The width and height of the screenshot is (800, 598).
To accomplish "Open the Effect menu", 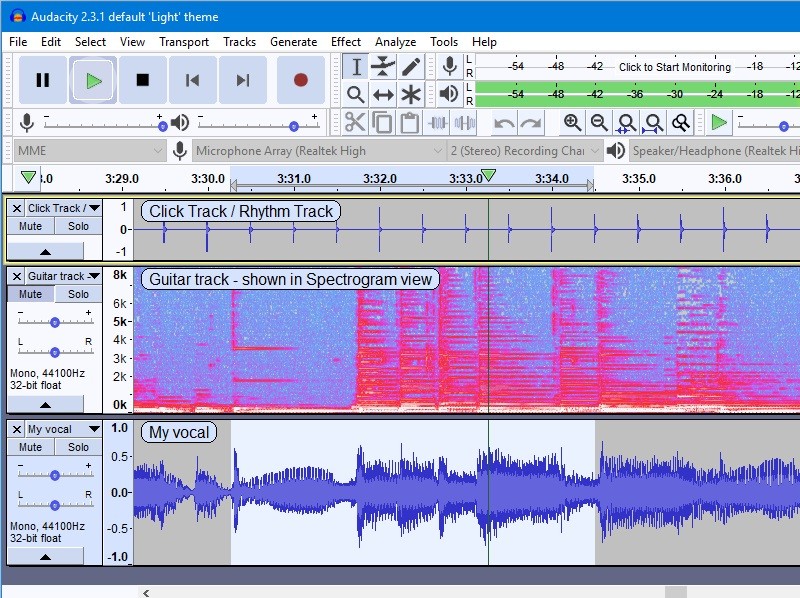I will tap(345, 42).
